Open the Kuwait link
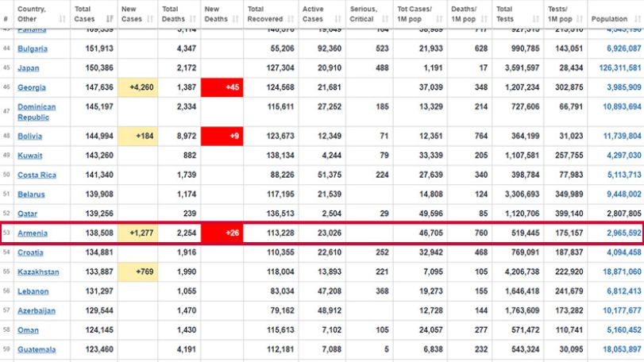The image size is (644, 362). pyautogui.click(x=30, y=156)
